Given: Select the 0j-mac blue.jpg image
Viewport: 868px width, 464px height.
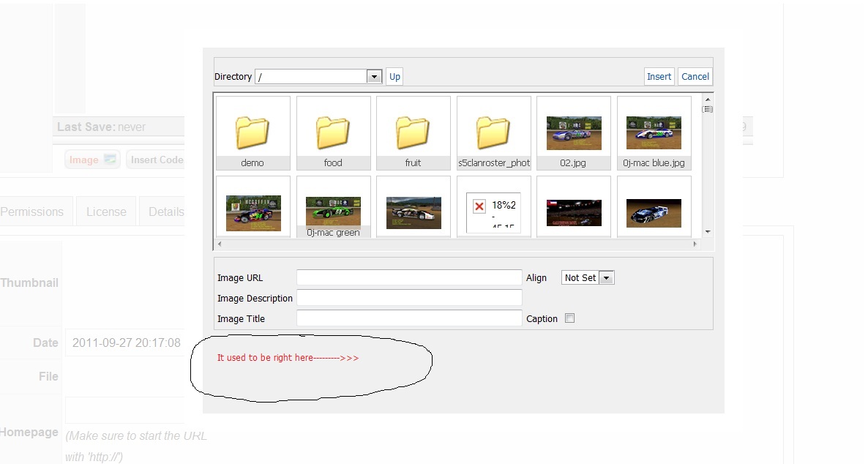Looking at the screenshot, I should click(654, 133).
